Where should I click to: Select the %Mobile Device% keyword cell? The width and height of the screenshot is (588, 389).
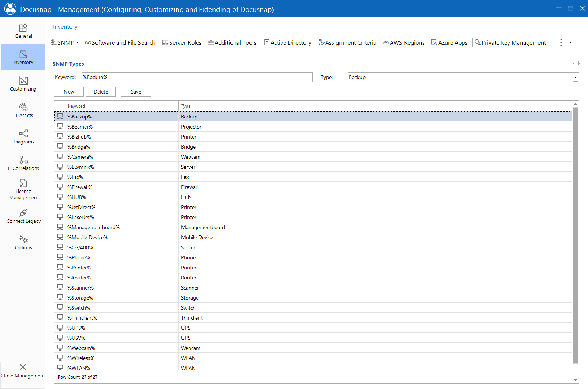tap(122, 237)
